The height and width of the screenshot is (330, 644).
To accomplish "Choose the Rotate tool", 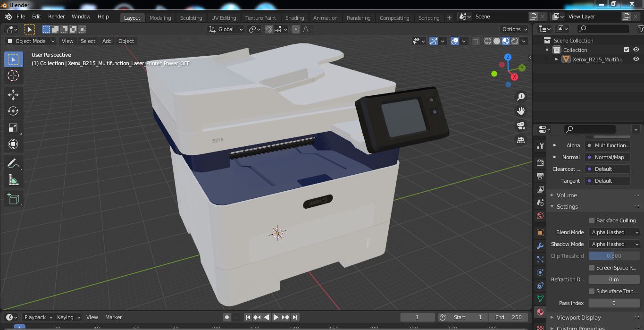I will [13, 111].
